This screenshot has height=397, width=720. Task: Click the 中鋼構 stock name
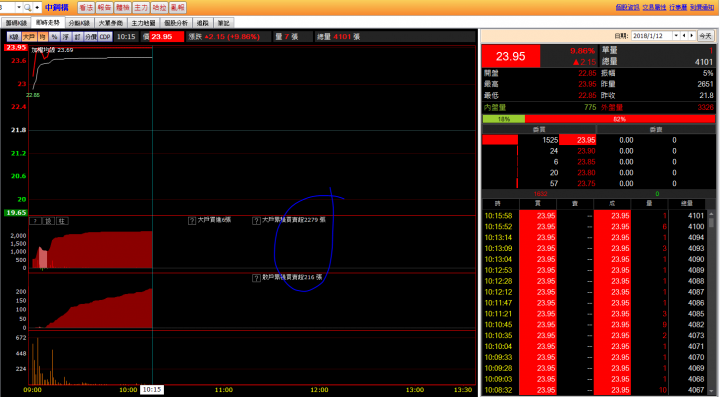point(57,7)
